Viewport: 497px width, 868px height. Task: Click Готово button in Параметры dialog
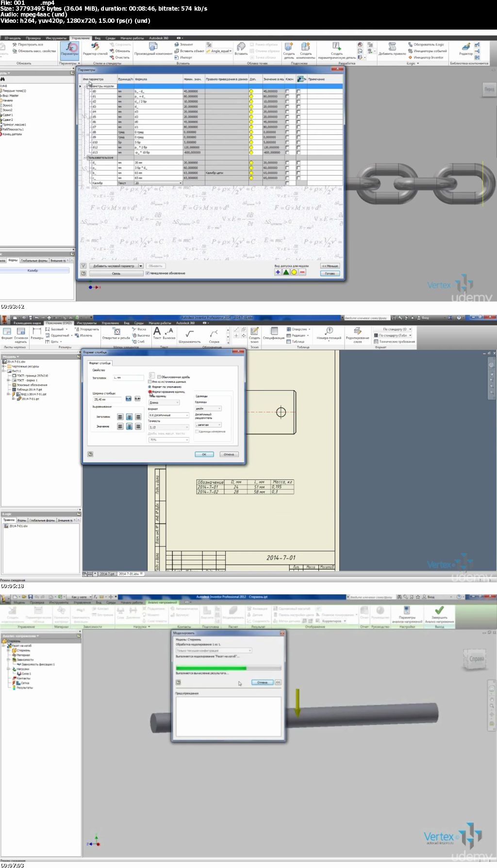pyautogui.click(x=330, y=273)
